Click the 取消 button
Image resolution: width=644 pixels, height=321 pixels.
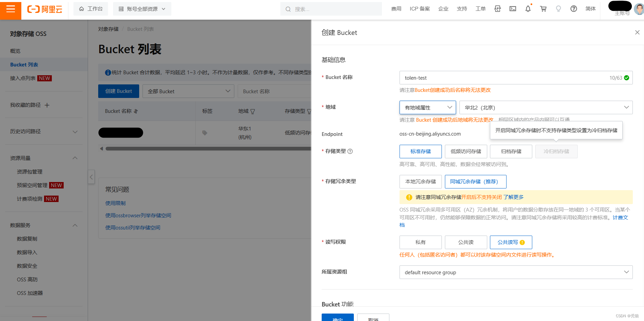point(373,318)
